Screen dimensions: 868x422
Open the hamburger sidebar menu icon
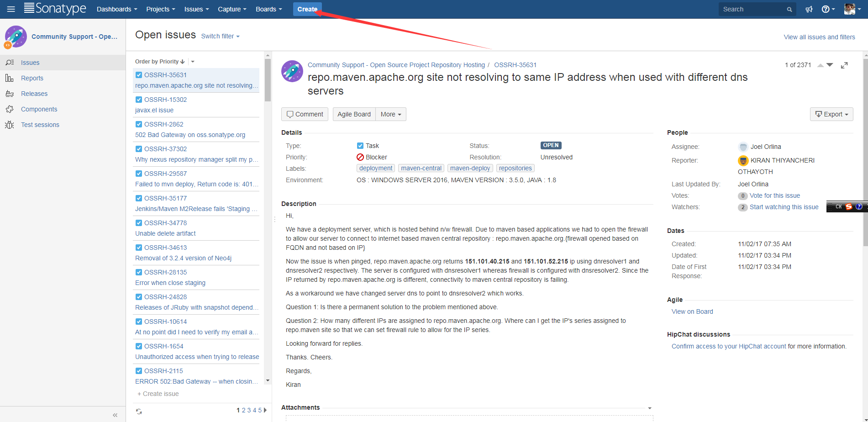tap(11, 9)
